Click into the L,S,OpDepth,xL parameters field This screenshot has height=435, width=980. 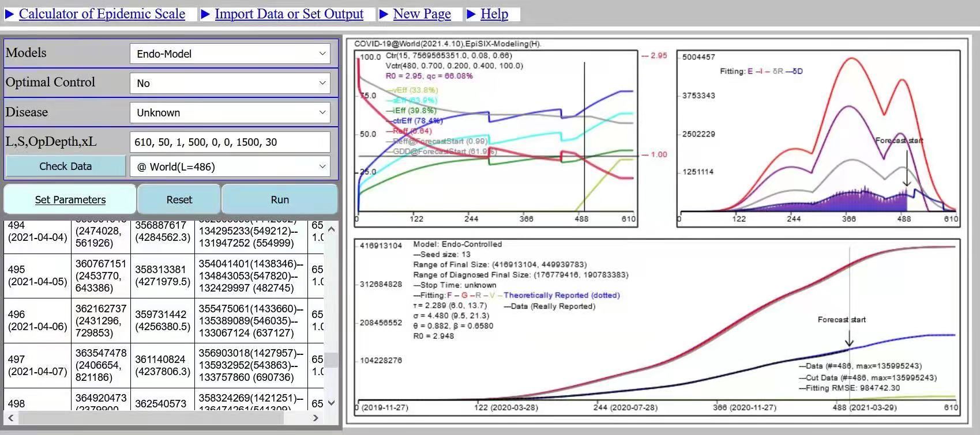230,142
